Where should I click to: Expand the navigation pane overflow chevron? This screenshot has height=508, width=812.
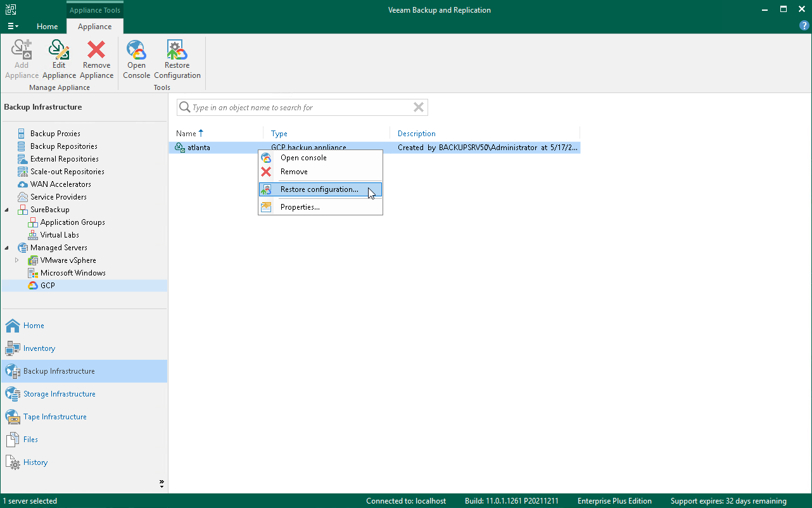(x=162, y=484)
